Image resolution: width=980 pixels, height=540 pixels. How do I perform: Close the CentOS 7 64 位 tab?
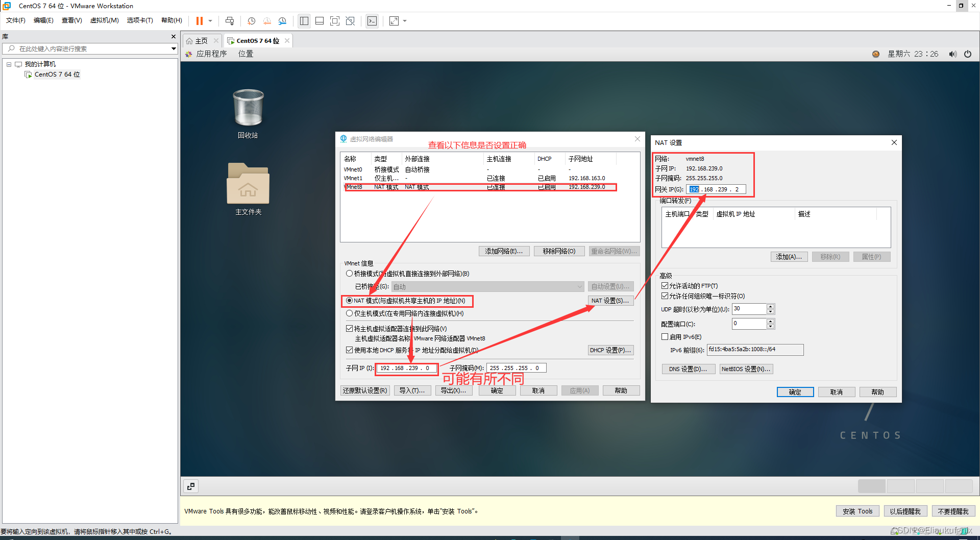click(x=287, y=41)
